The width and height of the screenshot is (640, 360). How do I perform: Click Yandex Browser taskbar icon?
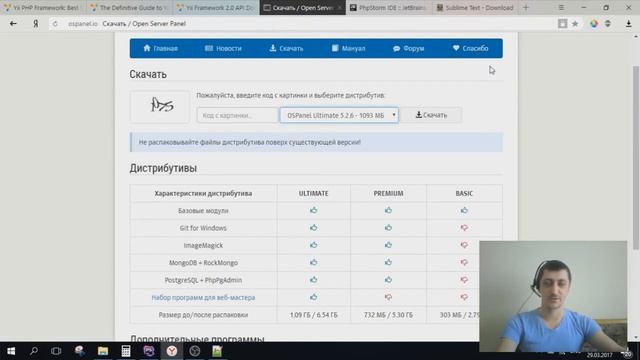pyautogui.click(x=172, y=351)
